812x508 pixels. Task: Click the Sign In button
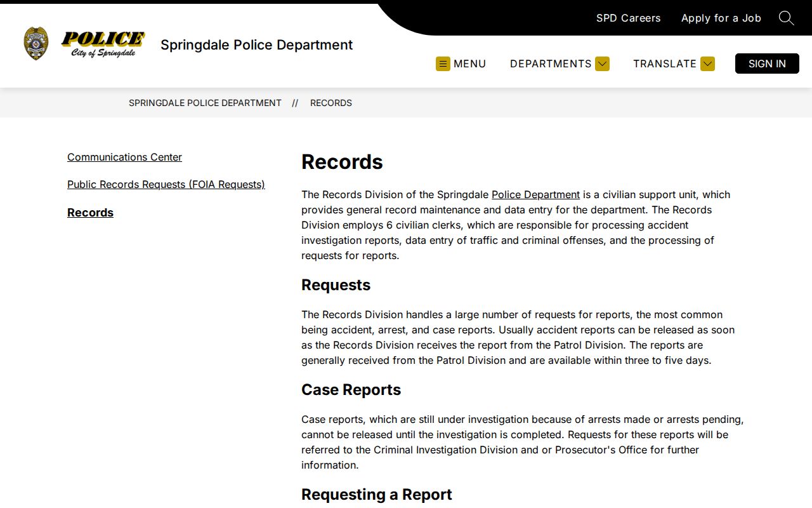767,63
